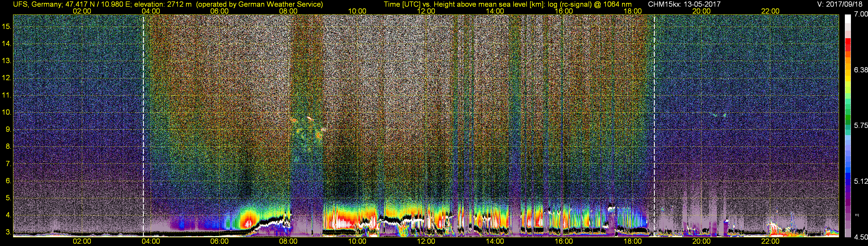Click the 08:00 label on the bottom time axis
Viewport: 868px width, 246px height.
tap(288, 241)
